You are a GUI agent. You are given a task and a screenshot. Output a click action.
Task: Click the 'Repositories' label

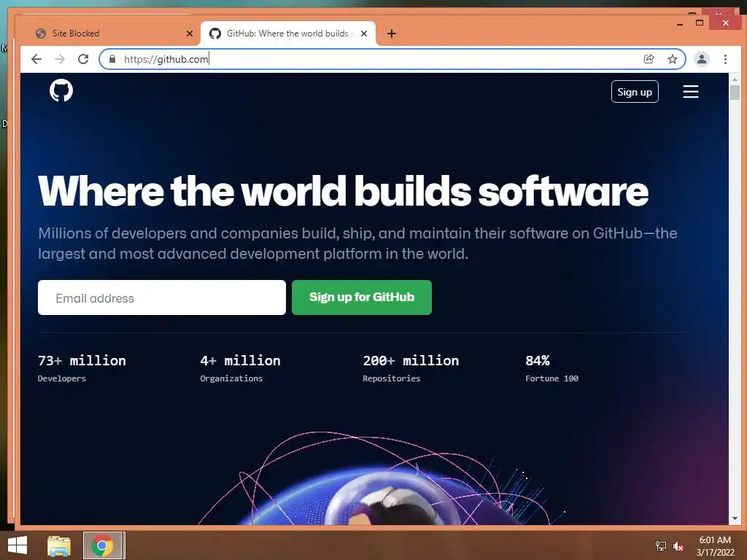[x=391, y=378]
